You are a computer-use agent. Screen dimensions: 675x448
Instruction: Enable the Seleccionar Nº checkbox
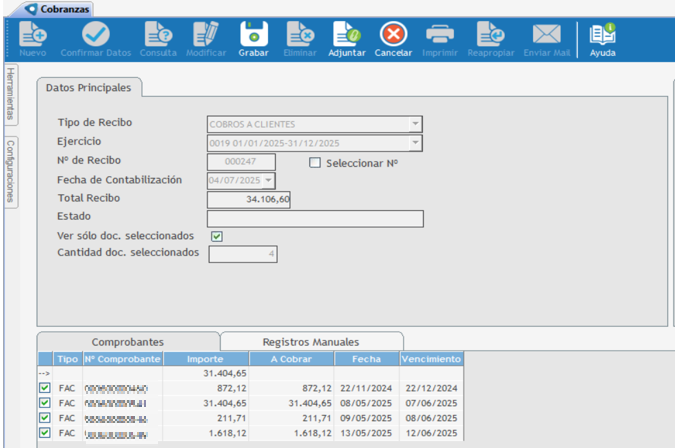point(315,162)
